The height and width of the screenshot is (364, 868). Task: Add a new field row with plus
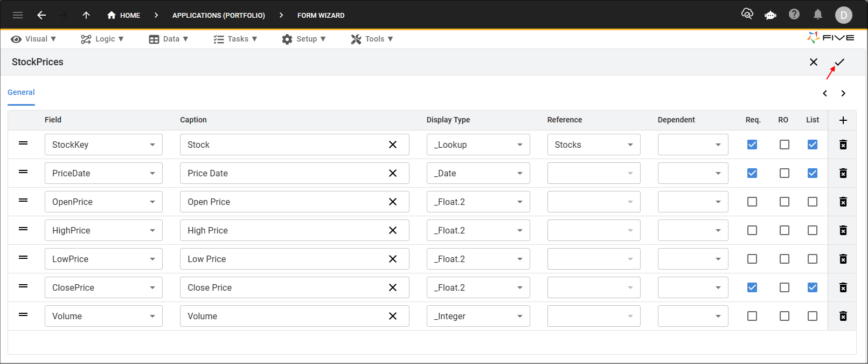click(843, 120)
